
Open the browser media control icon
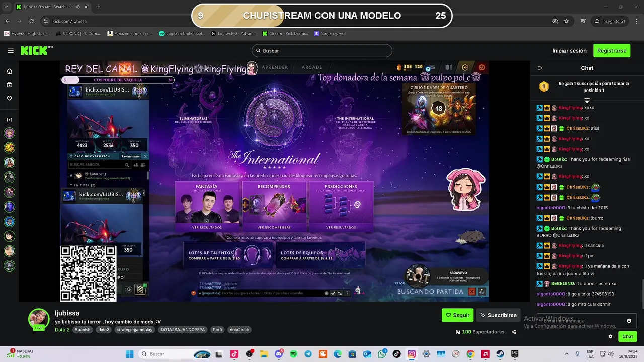click(583, 21)
